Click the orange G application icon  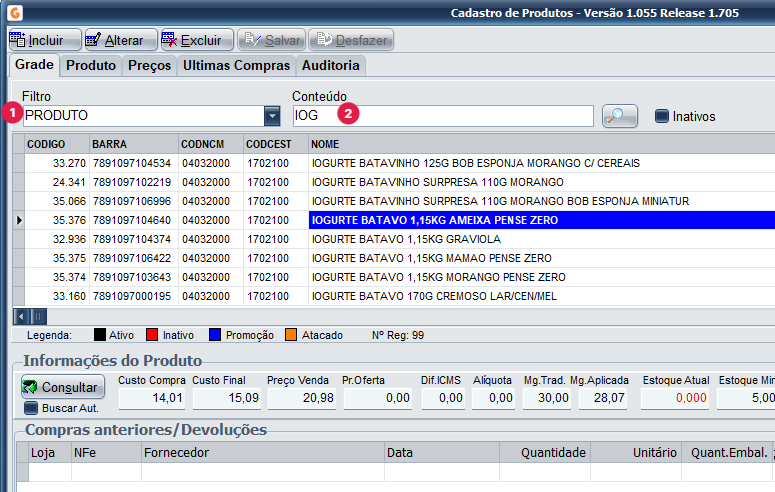[x=15, y=12]
